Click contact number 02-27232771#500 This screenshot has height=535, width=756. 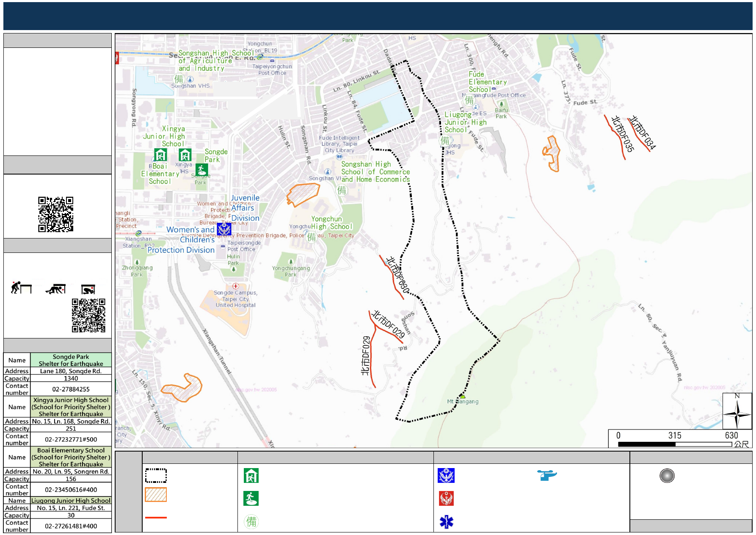tap(71, 439)
